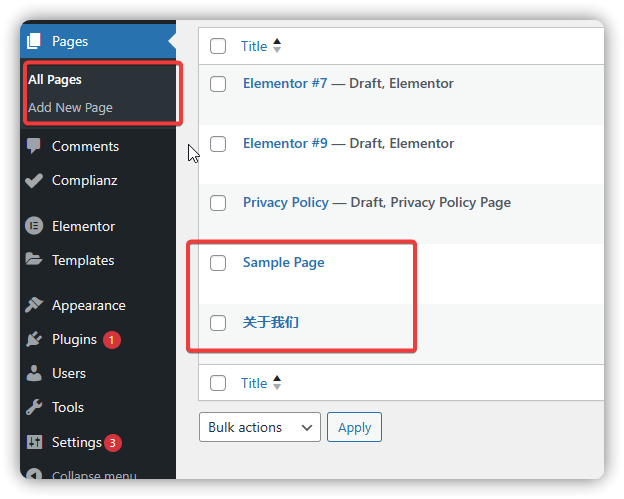Click the Settings menu with badge 3
Image resolution: width=624 pixels, height=499 pixels.
[77, 442]
